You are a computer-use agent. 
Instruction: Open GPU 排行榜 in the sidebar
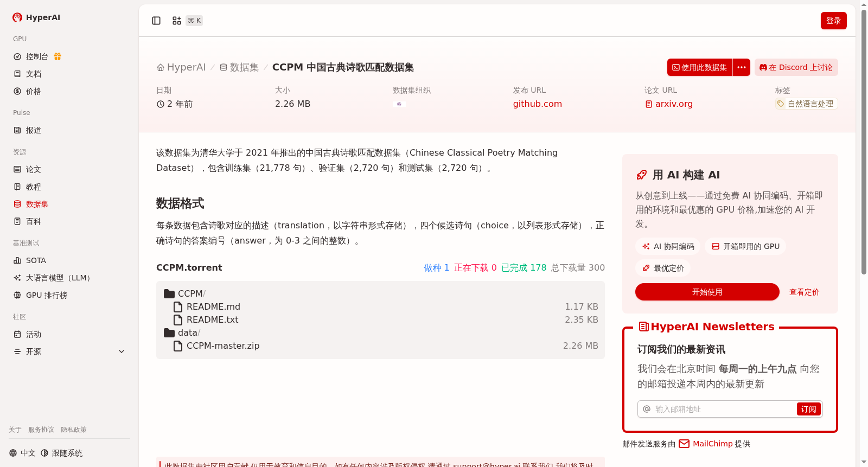coord(47,295)
